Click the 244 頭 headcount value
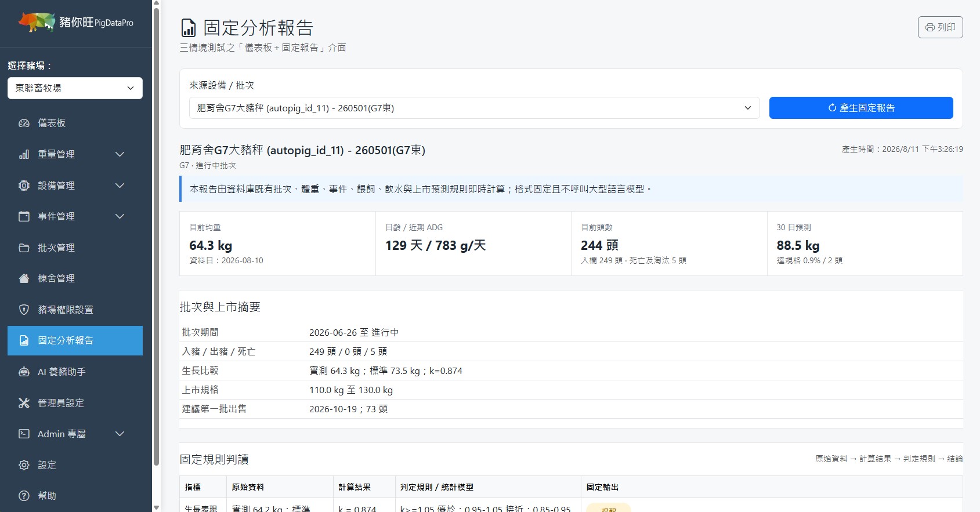Image resolution: width=980 pixels, height=512 pixels. tap(599, 245)
